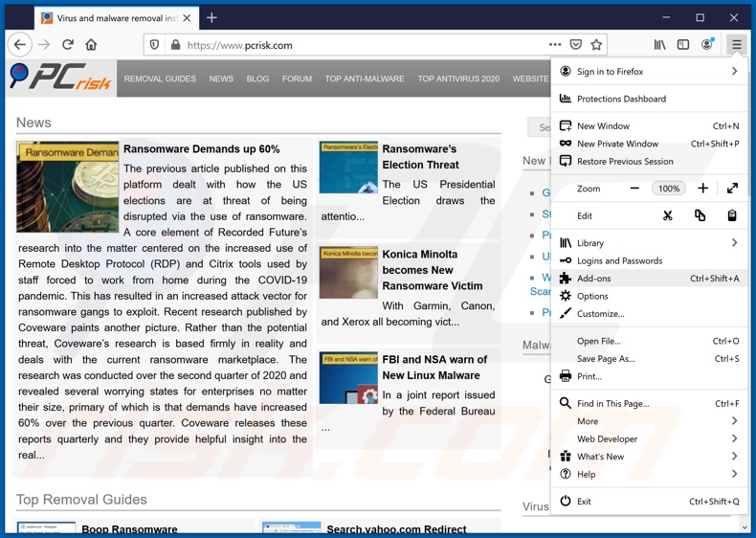Image resolution: width=756 pixels, height=538 pixels.
Task: Open Firefox Options
Action: pyautogui.click(x=649, y=296)
